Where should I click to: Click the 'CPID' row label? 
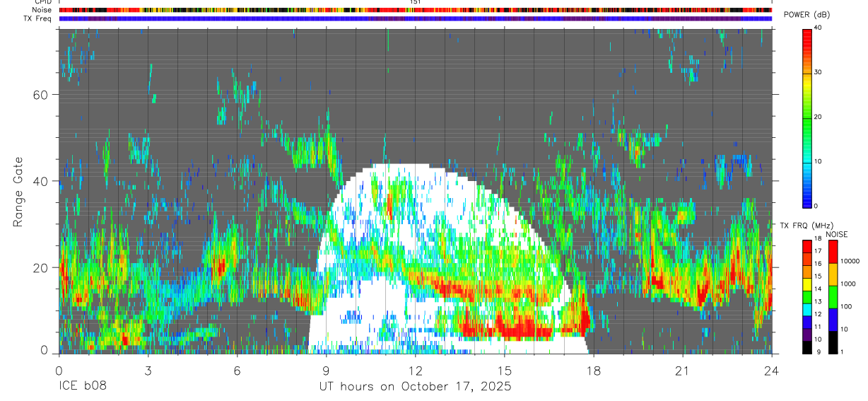pos(42,2)
